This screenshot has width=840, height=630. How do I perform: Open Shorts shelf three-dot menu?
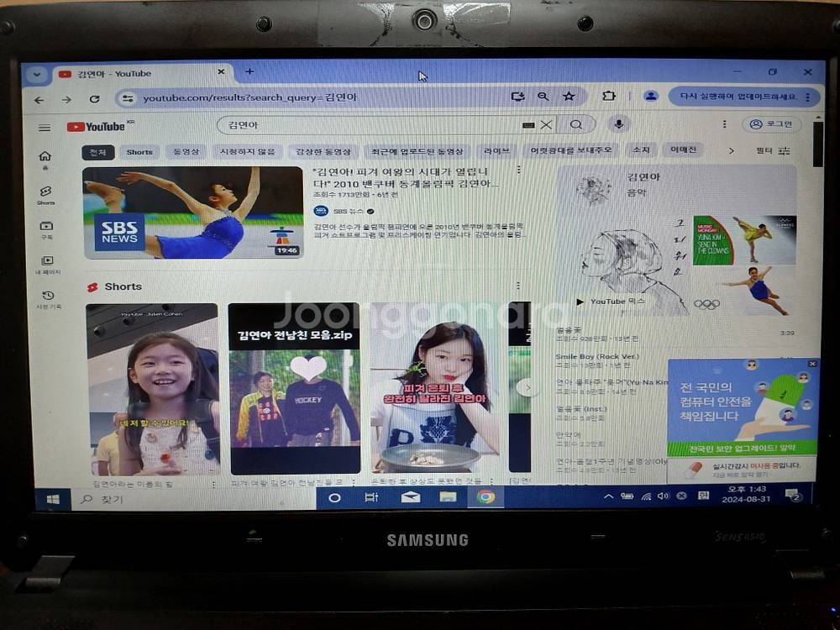point(517,286)
